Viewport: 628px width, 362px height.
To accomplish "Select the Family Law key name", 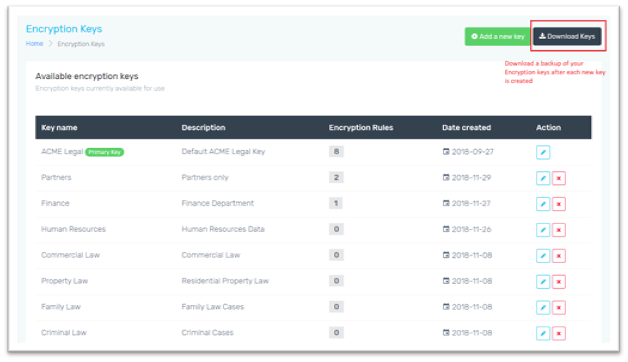I will click(61, 307).
